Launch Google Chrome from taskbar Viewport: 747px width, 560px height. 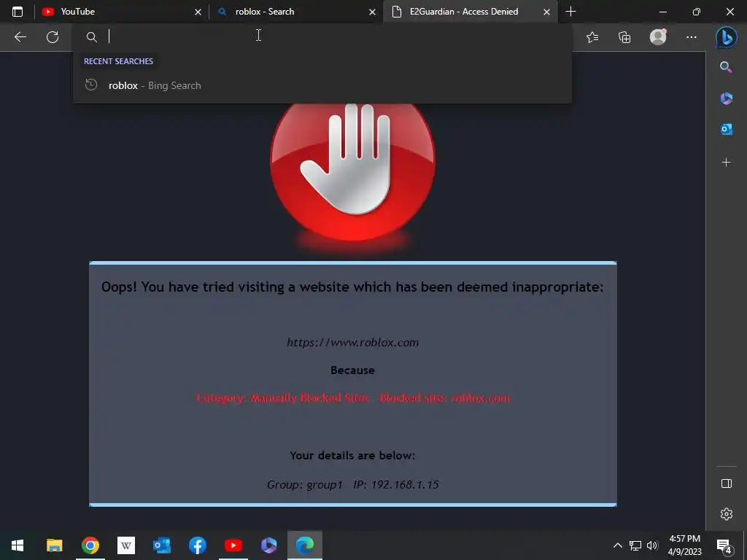pos(90,545)
